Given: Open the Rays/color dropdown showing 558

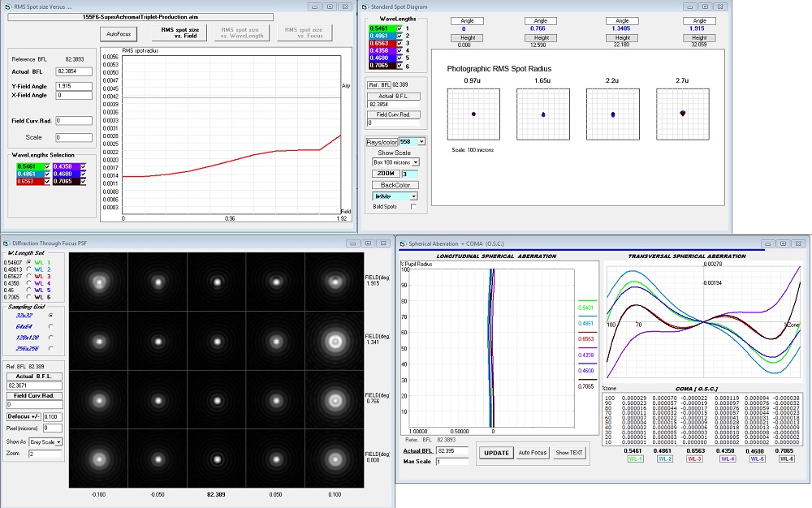Looking at the screenshot, I should pyautogui.click(x=421, y=142).
